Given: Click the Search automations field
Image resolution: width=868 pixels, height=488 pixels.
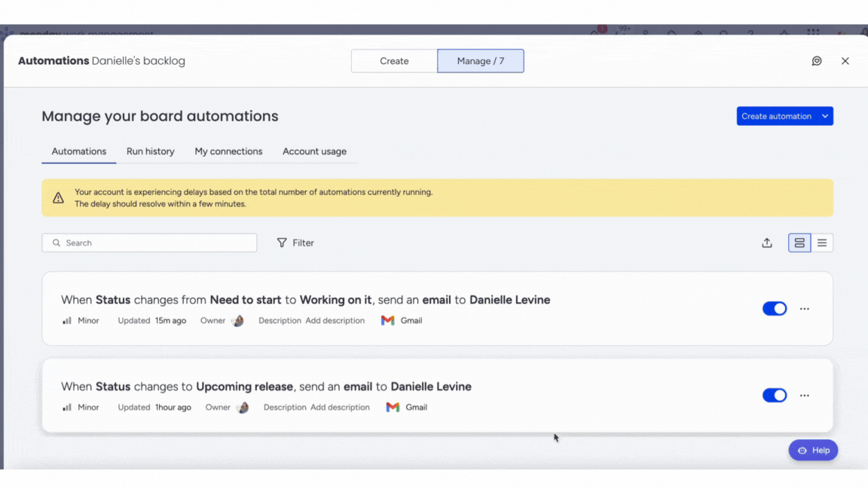Looking at the screenshot, I should click(149, 243).
